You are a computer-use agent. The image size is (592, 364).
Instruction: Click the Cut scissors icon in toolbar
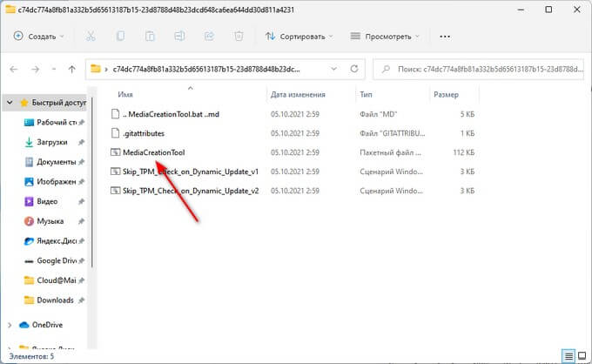click(x=91, y=37)
